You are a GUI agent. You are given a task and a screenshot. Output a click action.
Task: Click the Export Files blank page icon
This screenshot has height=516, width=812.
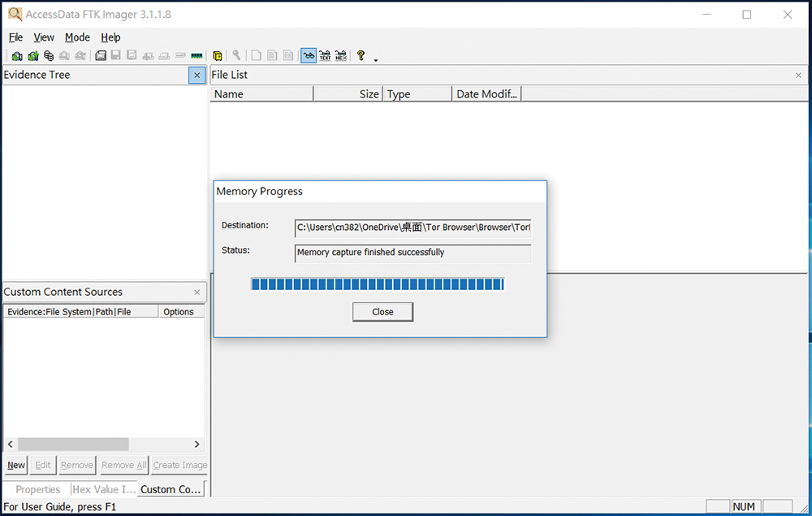(x=257, y=55)
